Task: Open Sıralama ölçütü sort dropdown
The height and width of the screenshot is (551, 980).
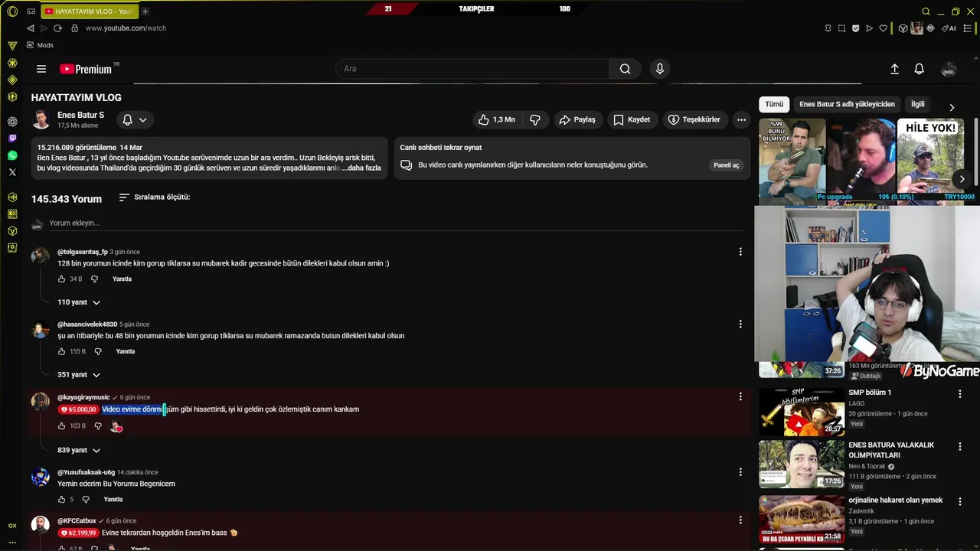Action: pyautogui.click(x=155, y=197)
